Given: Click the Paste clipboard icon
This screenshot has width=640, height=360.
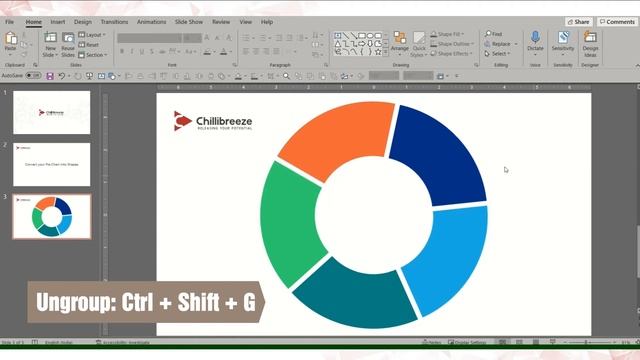Looking at the screenshot, I should point(11,39).
